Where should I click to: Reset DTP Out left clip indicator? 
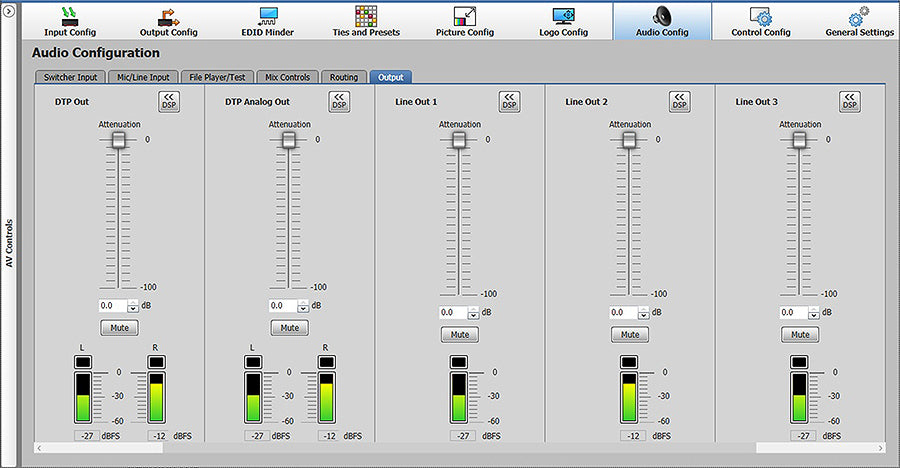pos(83,362)
